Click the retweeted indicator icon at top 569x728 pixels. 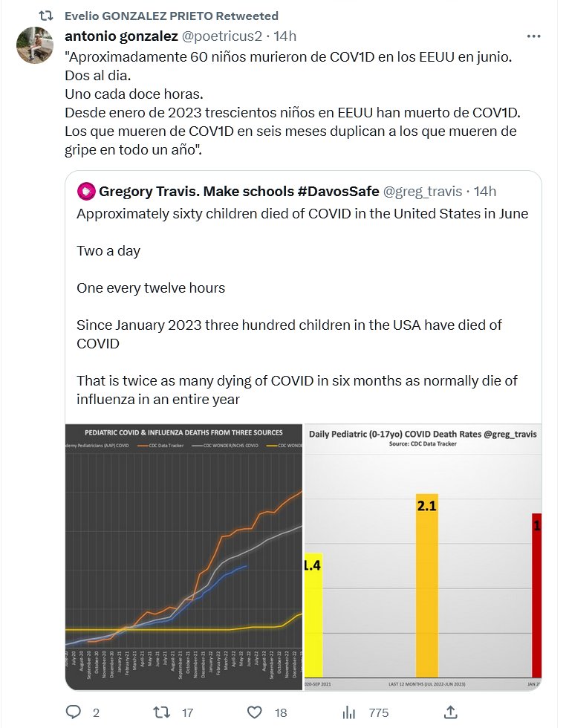point(46,16)
